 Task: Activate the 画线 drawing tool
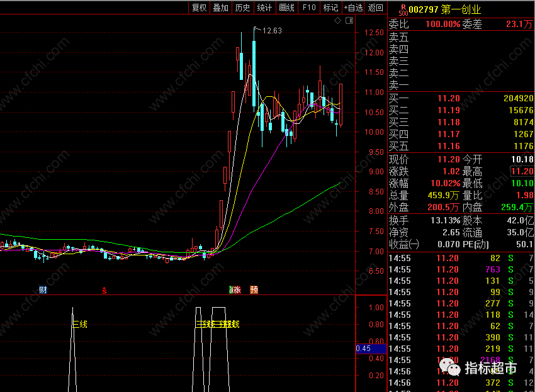[286, 8]
